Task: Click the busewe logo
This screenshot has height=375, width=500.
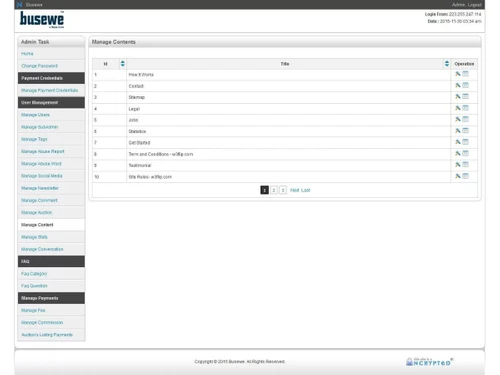Action: pos(42,19)
